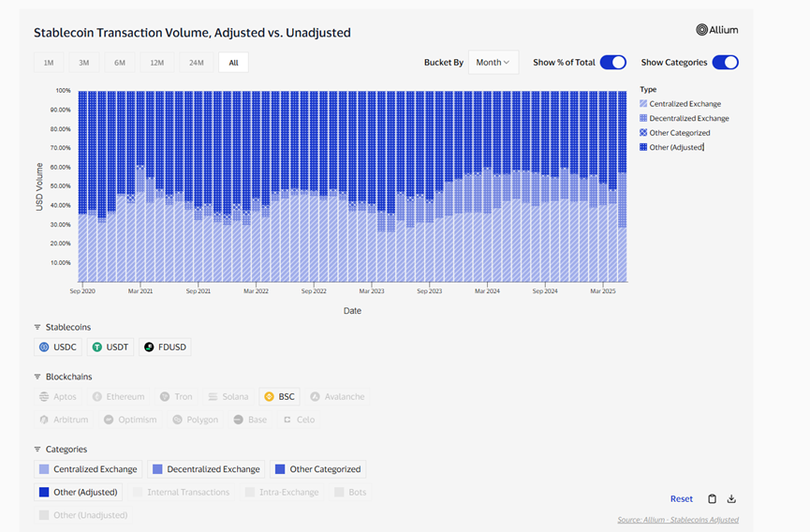Collapse the Blockchains filter section
The height and width of the screenshot is (532, 810).
click(x=37, y=377)
